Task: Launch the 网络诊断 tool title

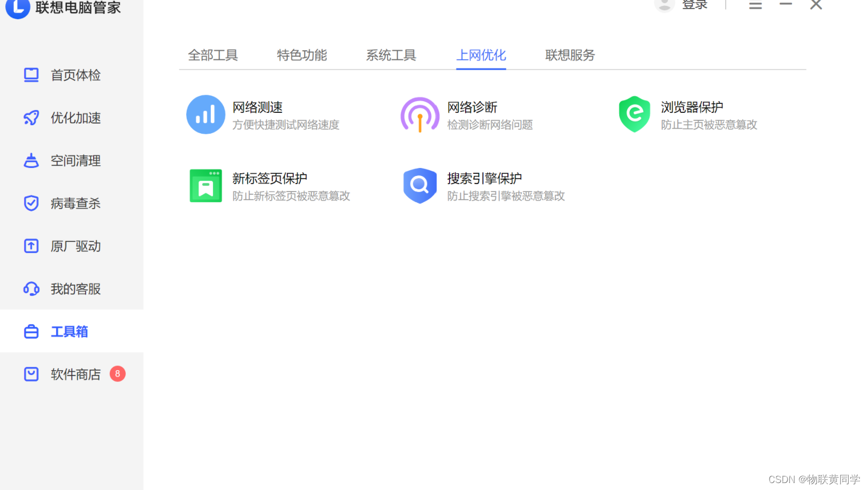Action: pyautogui.click(x=473, y=108)
